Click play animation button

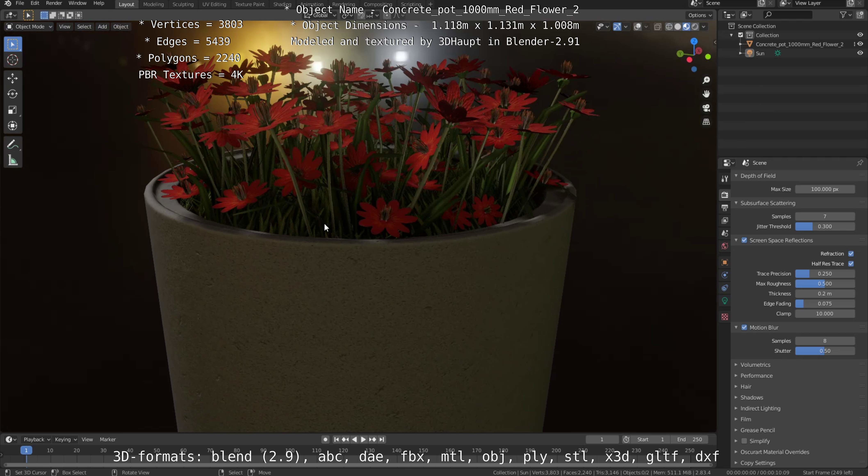tap(363, 440)
